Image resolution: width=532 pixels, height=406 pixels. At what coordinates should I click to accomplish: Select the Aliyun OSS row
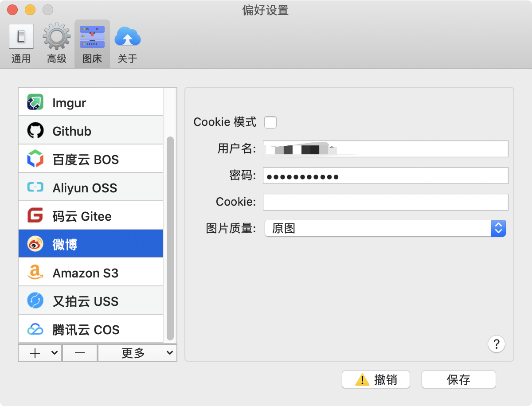point(91,187)
